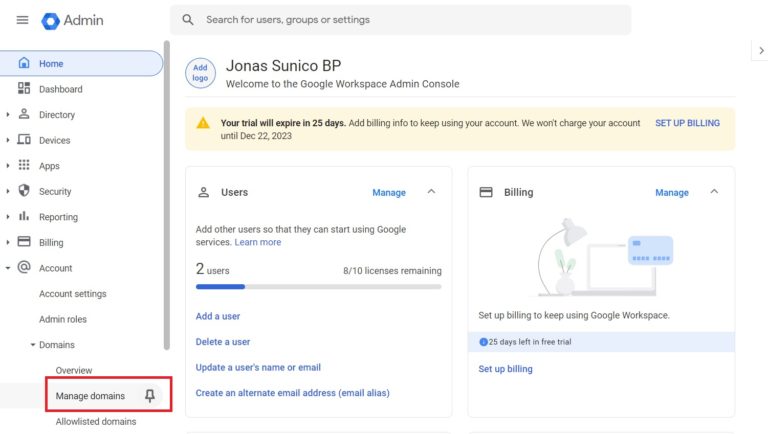Screen dimensions: 768x434
Task: Click the sidebar vertical scrollbar
Action: pyautogui.click(x=167, y=195)
